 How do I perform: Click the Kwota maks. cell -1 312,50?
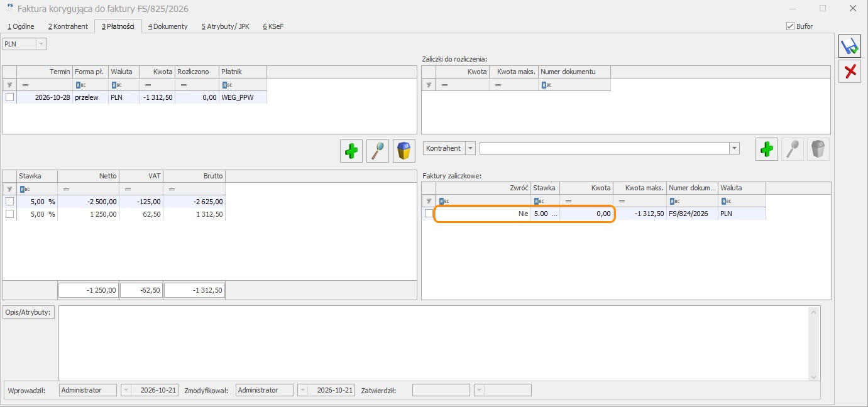(640, 214)
